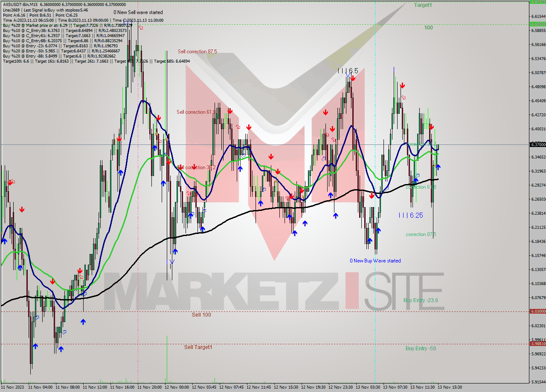Click the '13 Nov 15:30' time axis label
546x392 pixels.
coord(450,387)
